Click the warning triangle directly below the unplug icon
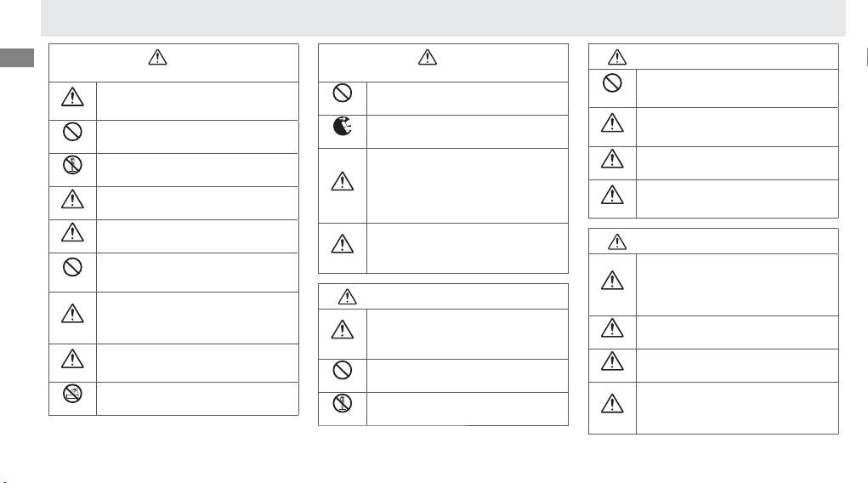This screenshot has height=483, width=868. pos(343,180)
